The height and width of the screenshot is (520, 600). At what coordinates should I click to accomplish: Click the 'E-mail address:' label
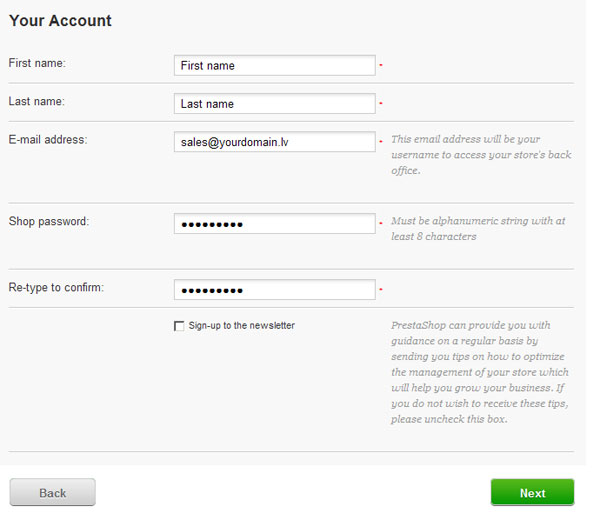click(x=48, y=139)
